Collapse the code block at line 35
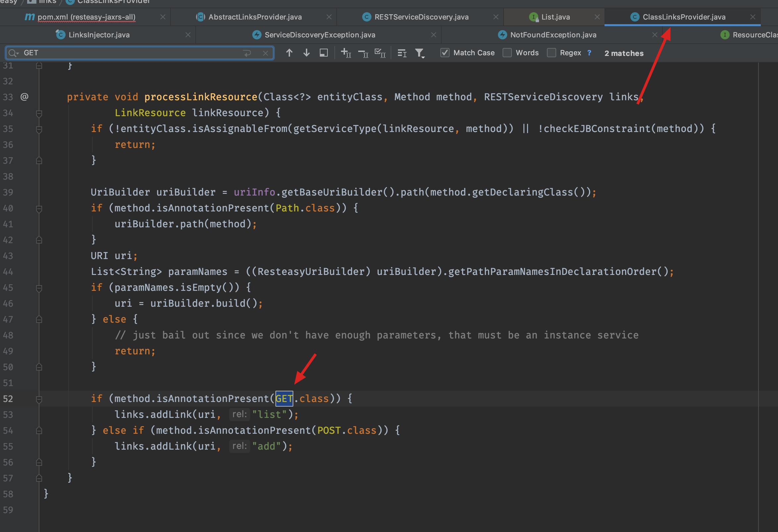778x532 pixels. pos(39,129)
